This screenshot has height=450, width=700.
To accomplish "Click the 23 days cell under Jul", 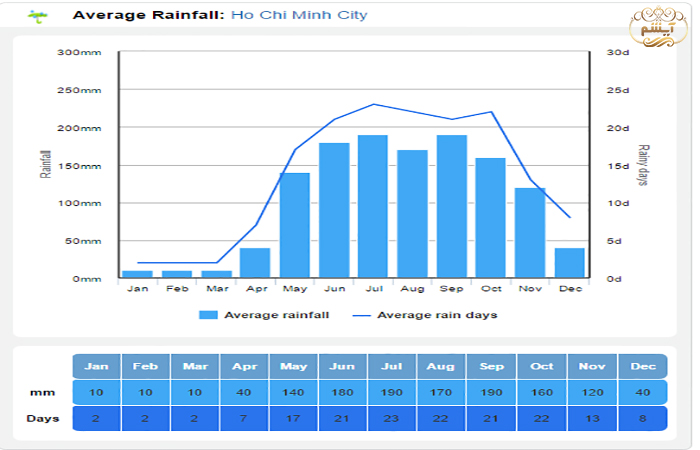I will click(393, 419).
